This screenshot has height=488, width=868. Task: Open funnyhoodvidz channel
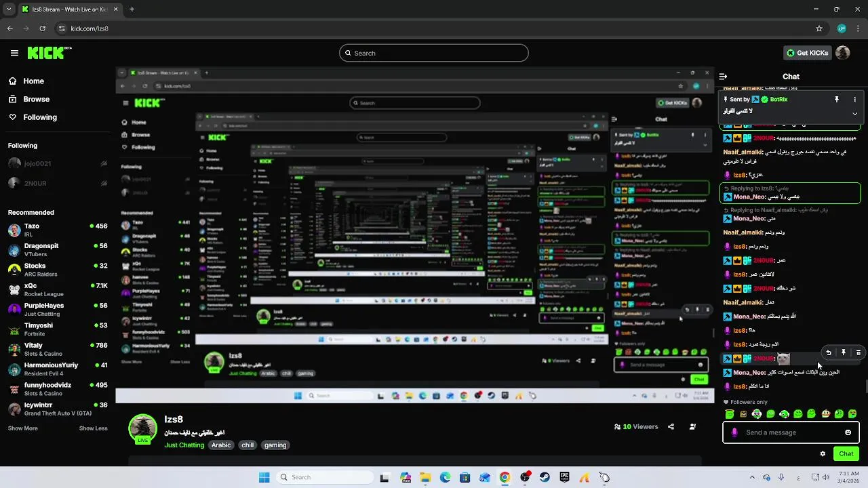[x=58, y=389]
